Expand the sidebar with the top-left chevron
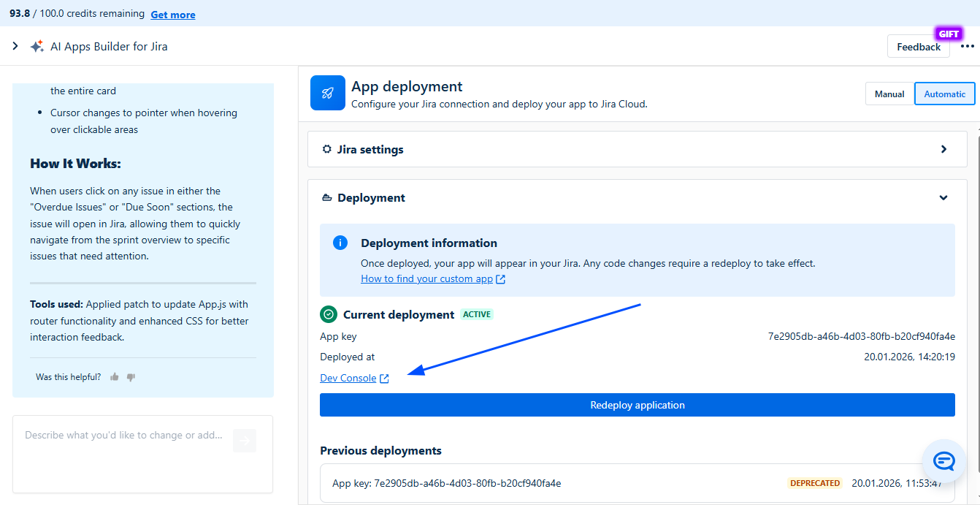 coord(15,46)
